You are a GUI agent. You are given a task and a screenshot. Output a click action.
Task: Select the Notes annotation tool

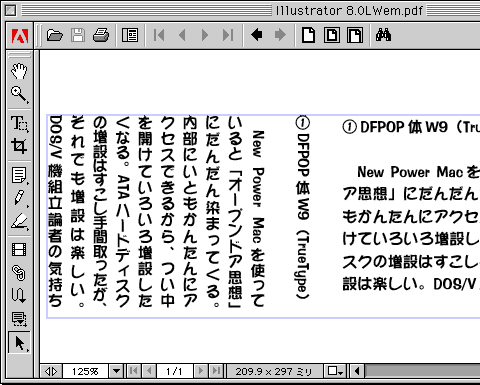[19, 176]
